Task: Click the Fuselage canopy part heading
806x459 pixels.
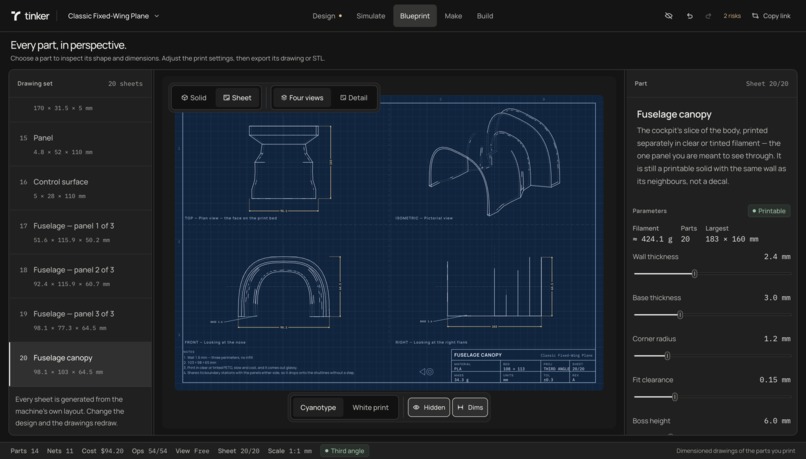Action: (x=674, y=115)
